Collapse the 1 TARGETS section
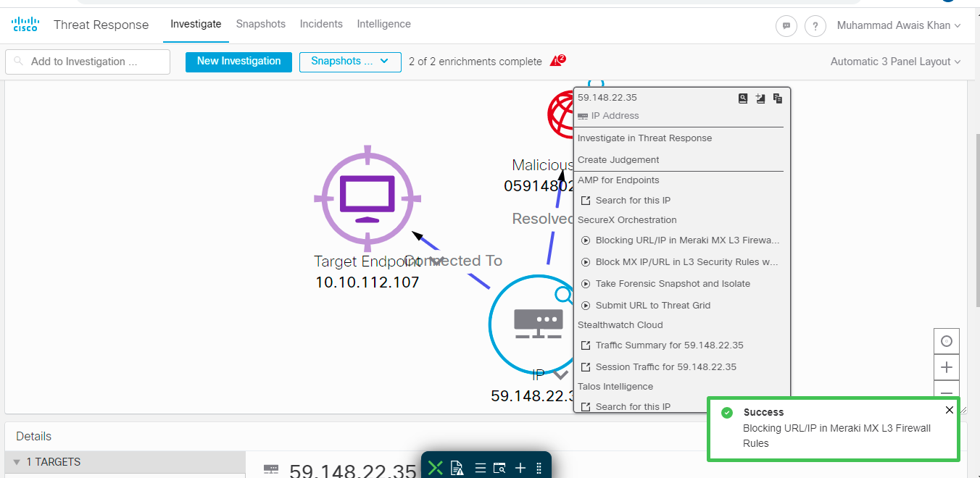Image resolution: width=980 pixels, height=478 pixels. (17, 462)
